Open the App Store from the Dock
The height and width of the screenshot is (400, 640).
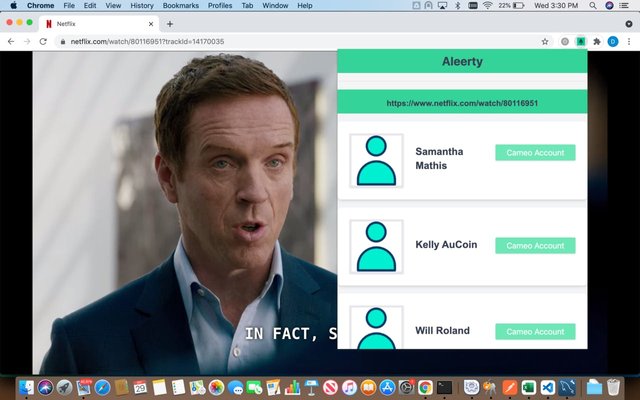pyautogui.click(x=387, y=387)
